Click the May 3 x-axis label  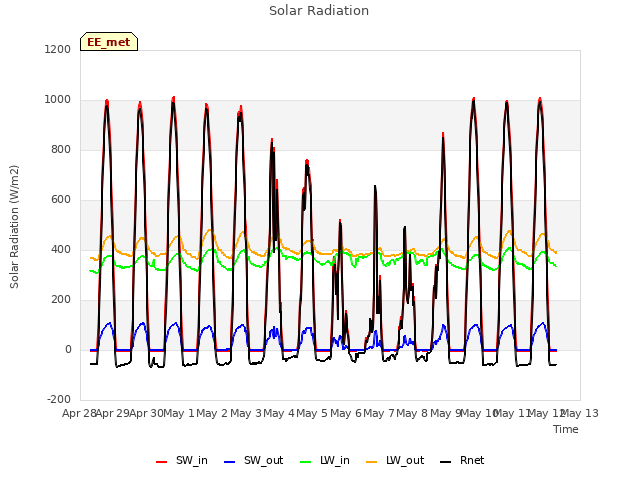coord(246,413)
